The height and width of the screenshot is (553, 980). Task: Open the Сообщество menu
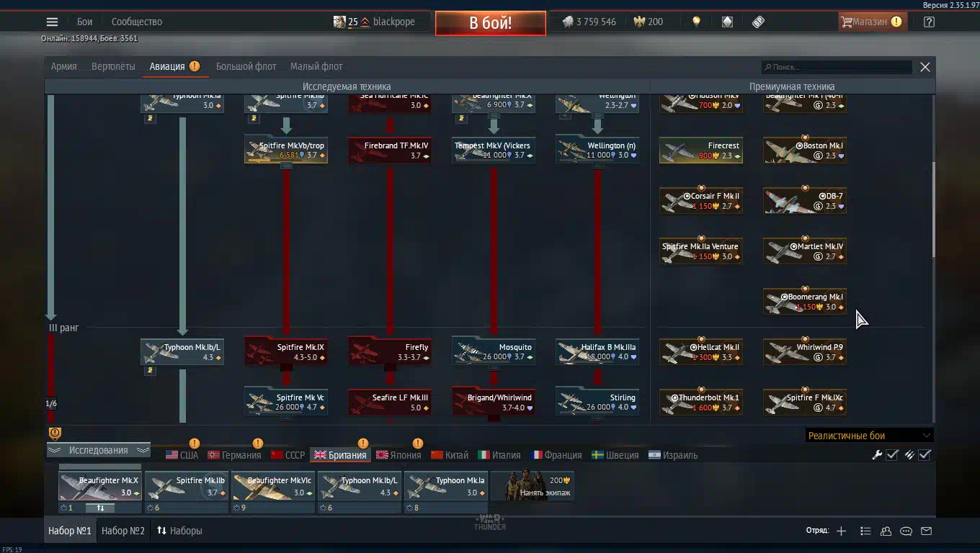tap(137, 22)
